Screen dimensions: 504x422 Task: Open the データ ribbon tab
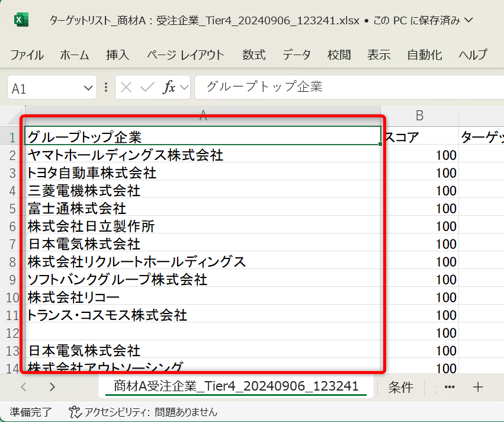[296, 55]
